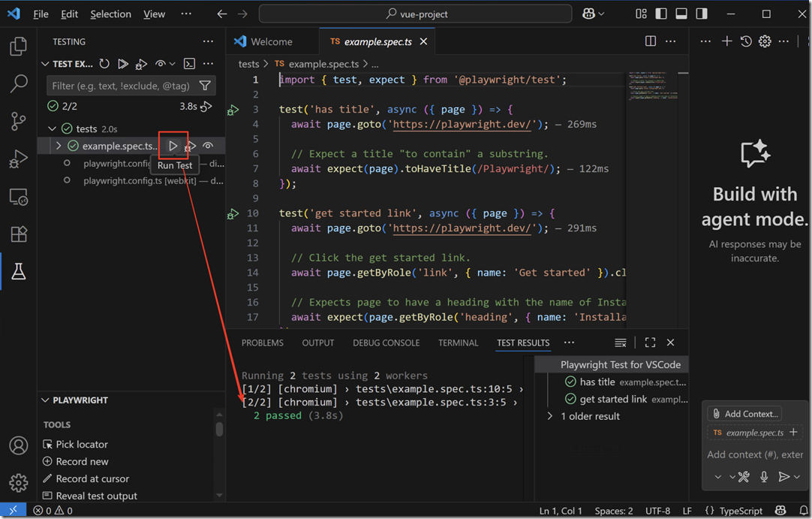Screen dimensions: 812x519
Task: Refresh tests in the Test Explorer toolbar
Action: (104, 65)
